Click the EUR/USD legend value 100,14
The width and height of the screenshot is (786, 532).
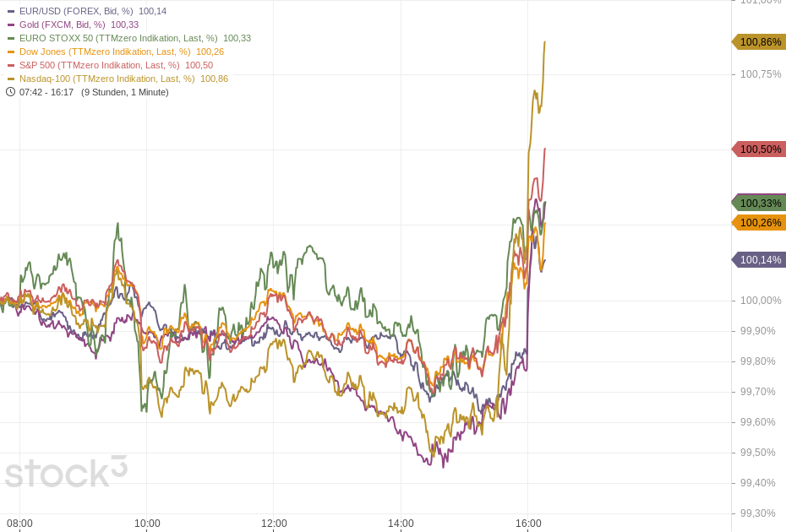pyautogui.click(x=152, y=11)
